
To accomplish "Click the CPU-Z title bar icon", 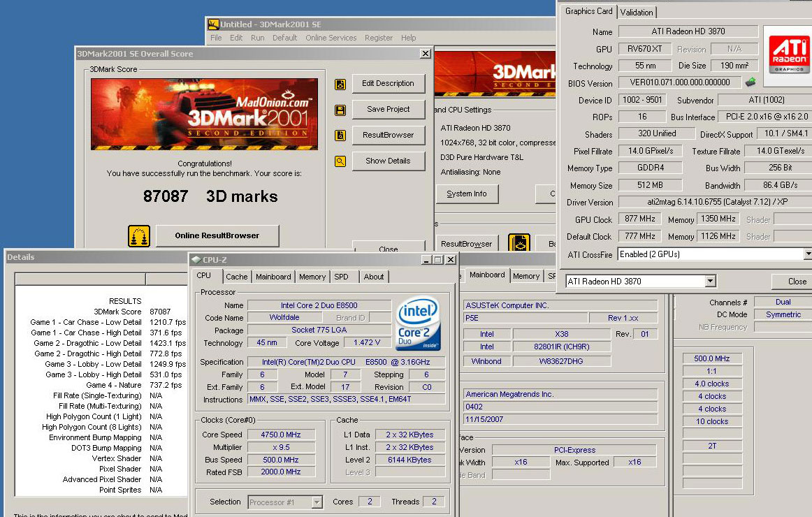I will (x=196, y=260).
